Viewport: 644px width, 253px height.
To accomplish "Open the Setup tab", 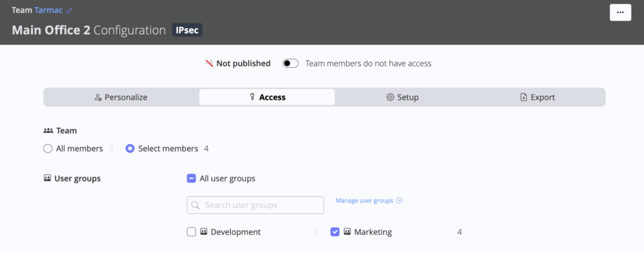I will tap(402, 97).
